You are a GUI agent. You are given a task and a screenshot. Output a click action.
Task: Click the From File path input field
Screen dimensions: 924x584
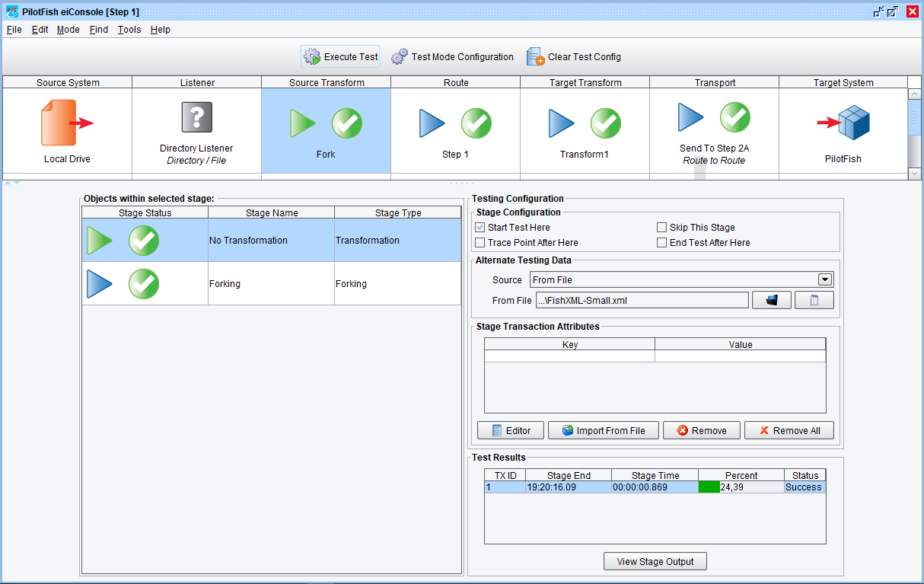642,300
